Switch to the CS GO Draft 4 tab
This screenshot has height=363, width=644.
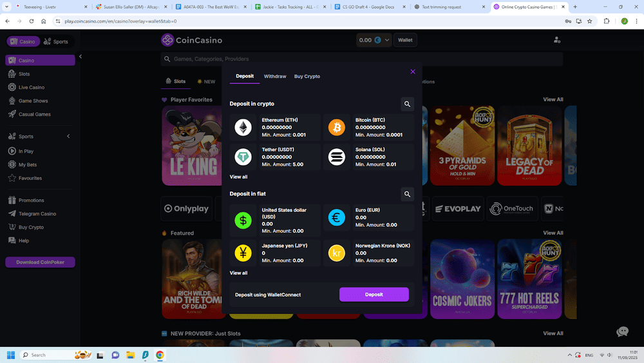[x=370, y=7]
